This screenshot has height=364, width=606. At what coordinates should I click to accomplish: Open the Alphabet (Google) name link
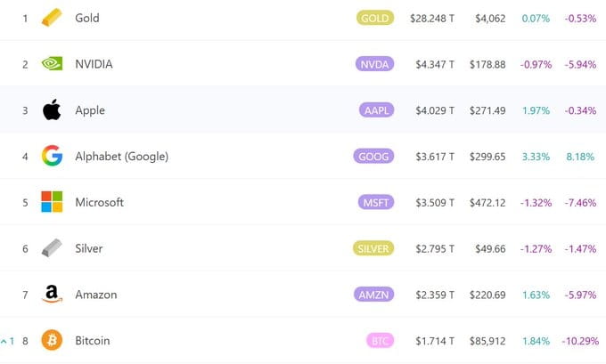pos(121,157)
